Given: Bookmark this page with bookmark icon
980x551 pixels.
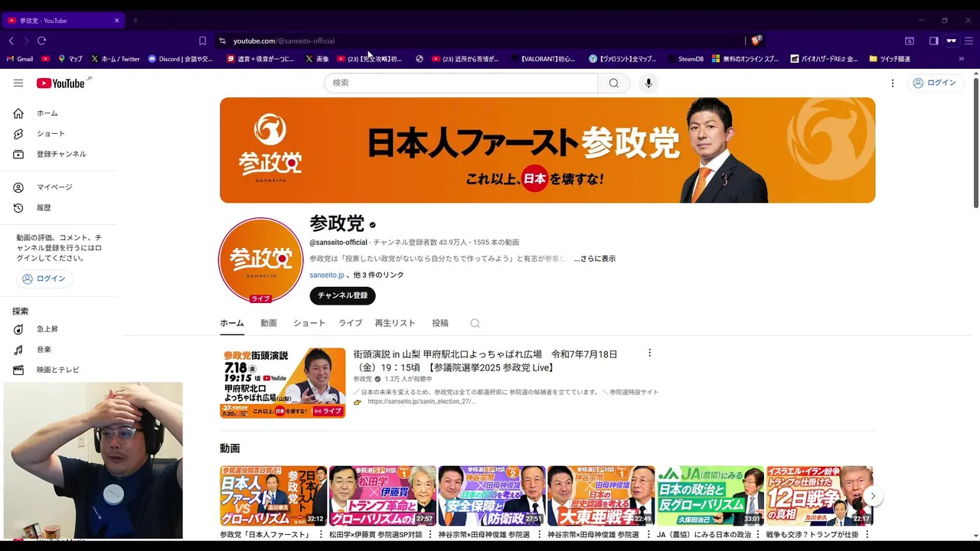Looking at the screenshot, I should [202, 41].
